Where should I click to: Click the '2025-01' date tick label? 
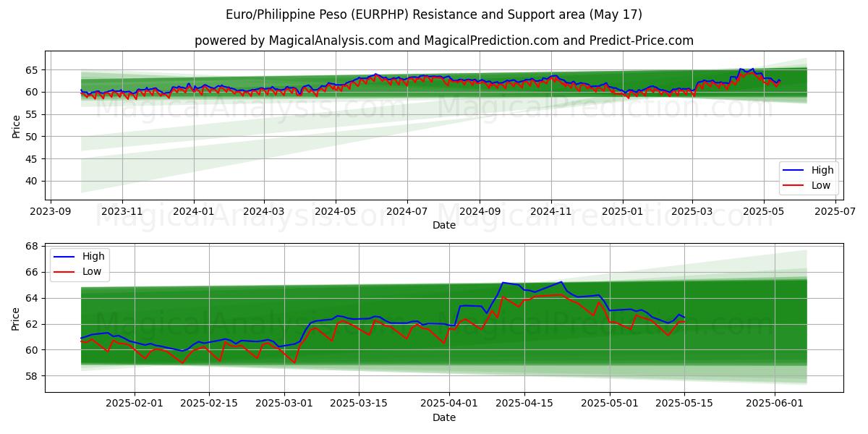tap(624, 210)
